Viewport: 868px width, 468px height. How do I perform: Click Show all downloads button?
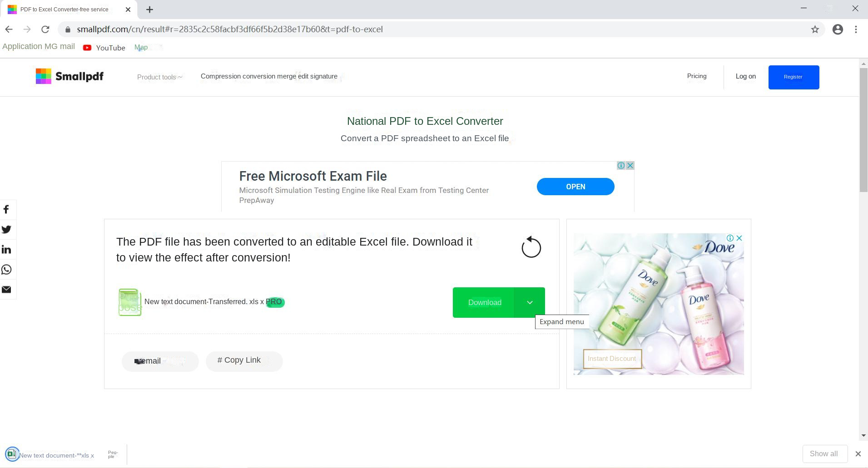click(x=825, y=453)
